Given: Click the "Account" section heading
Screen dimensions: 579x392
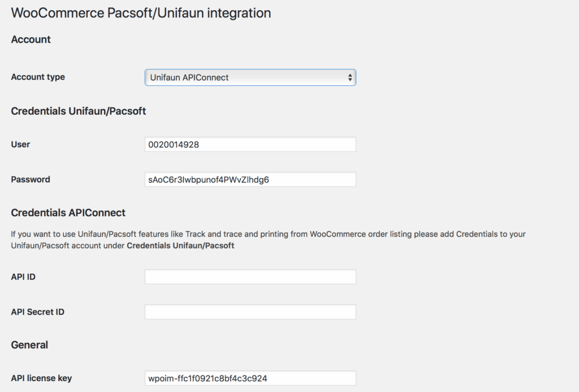Looking at the screenshot, I should coord(31,40).
